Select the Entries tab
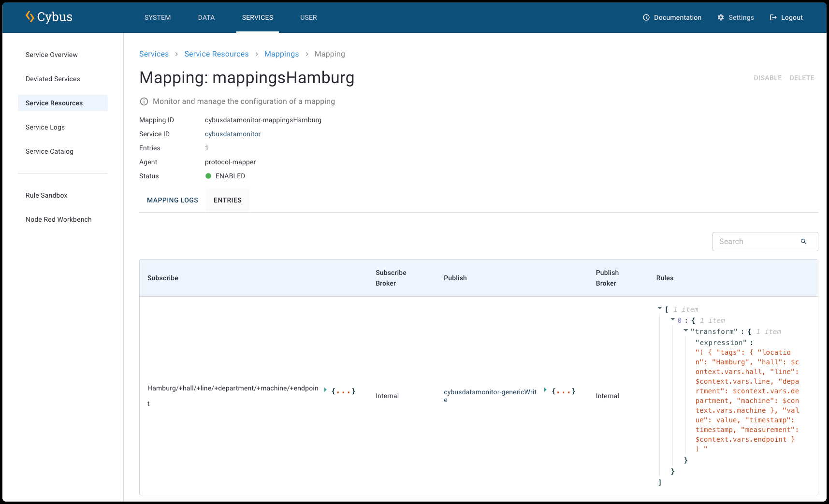Image resolution: width=829 pixels, height=504 pixels. pyautogui.click(x=227, y=200)
